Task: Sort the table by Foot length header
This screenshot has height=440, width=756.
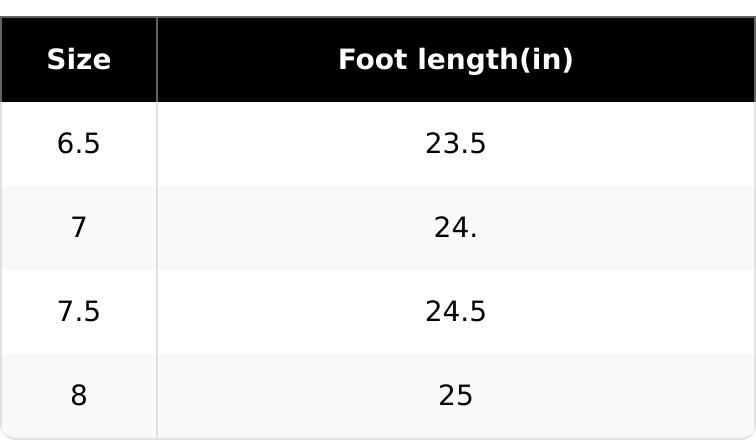Action: point(455,60)
